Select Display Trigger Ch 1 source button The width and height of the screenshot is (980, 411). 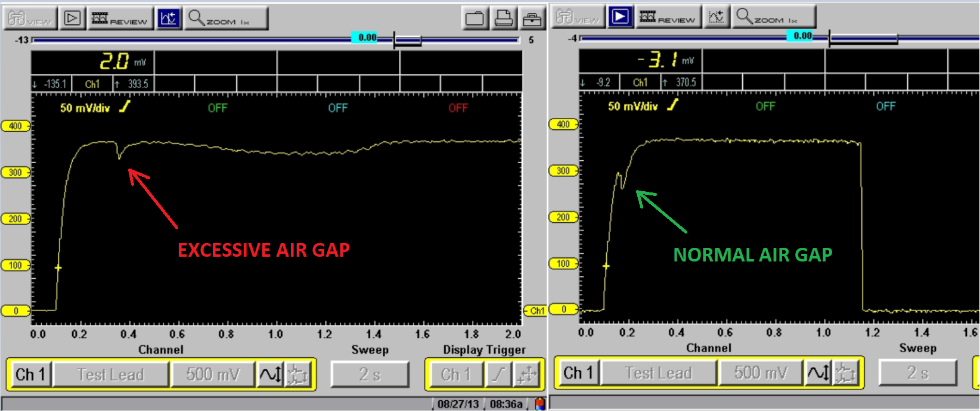pos(455,375)
